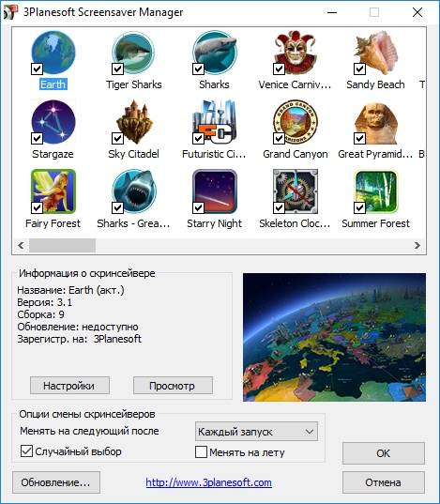
Task: Uncheck the Starry Night checkbox
Action: point(198,207)
